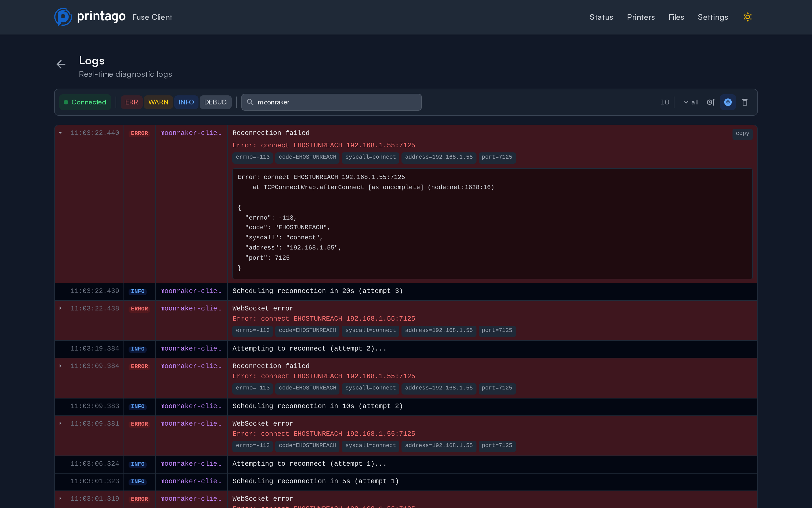Click the Connected status badge
Viewport: 812px width, 508px height.
click(85, 102)
